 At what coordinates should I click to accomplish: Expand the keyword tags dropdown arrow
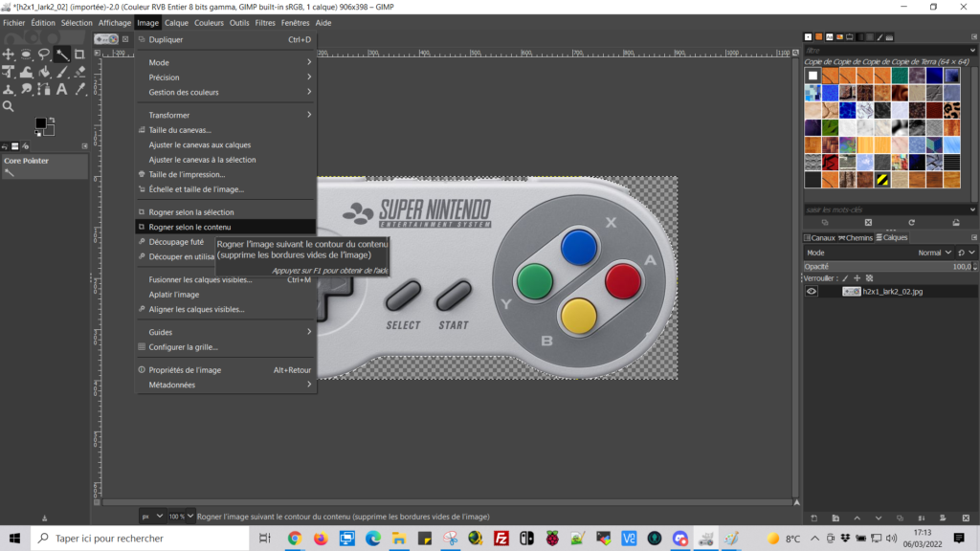point(972,209)
